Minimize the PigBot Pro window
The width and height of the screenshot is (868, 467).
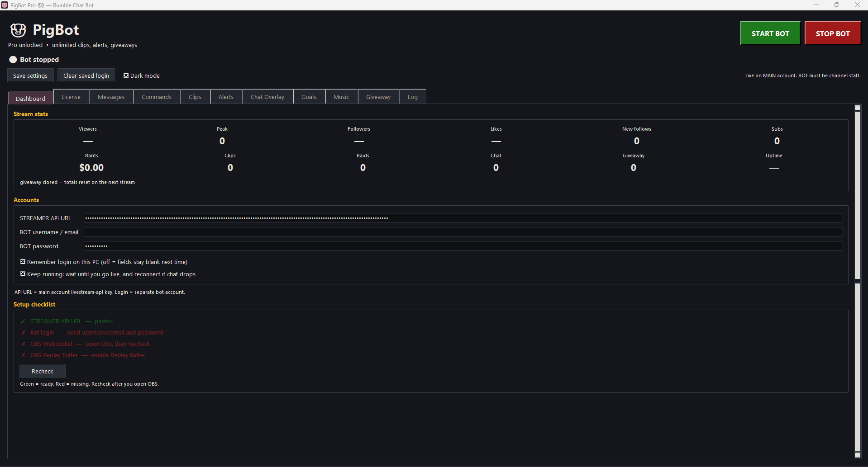[x=816, y=5]
